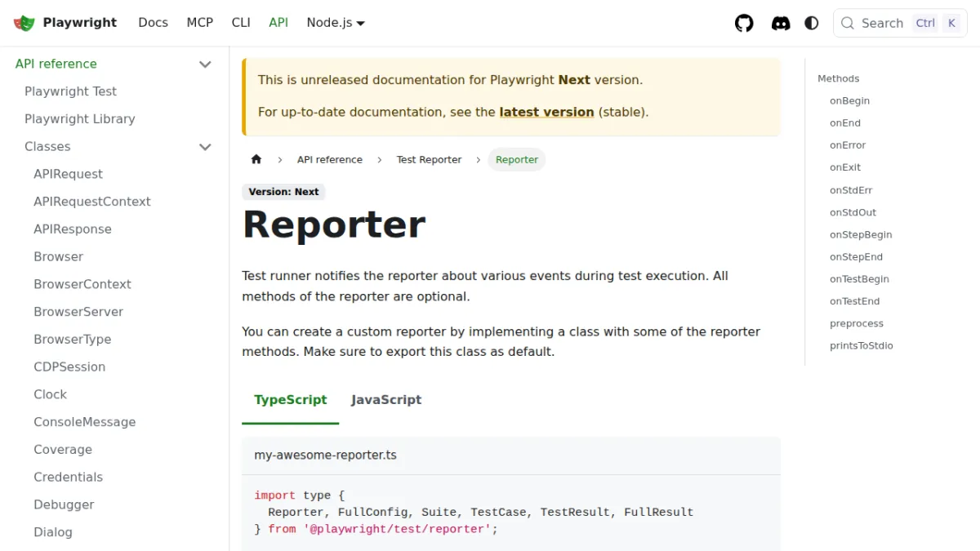Go to the home breadcrumb icon
Screen dimensions: 980x551
click(x=256, y=159)
